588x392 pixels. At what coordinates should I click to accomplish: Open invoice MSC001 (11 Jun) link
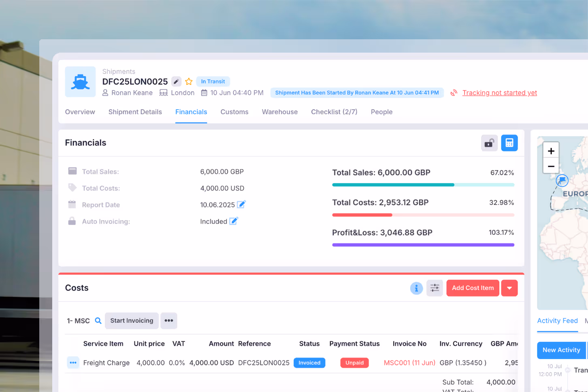point(409,363)
